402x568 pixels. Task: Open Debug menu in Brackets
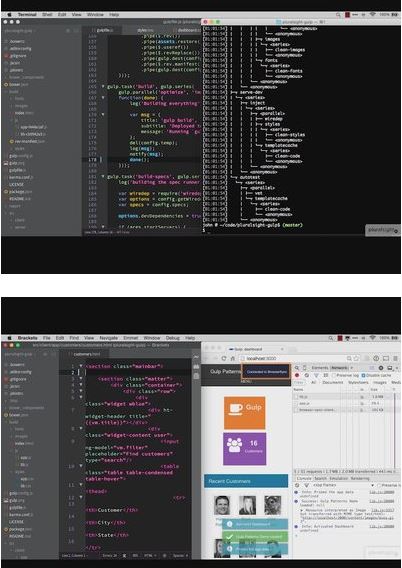coord(173,338)
